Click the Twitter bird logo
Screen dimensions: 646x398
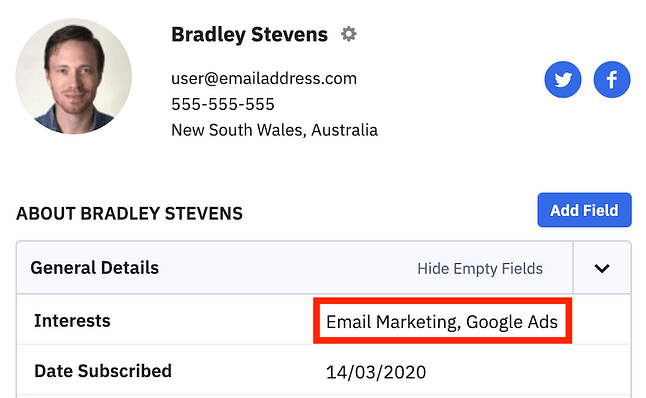coord(563,80)
